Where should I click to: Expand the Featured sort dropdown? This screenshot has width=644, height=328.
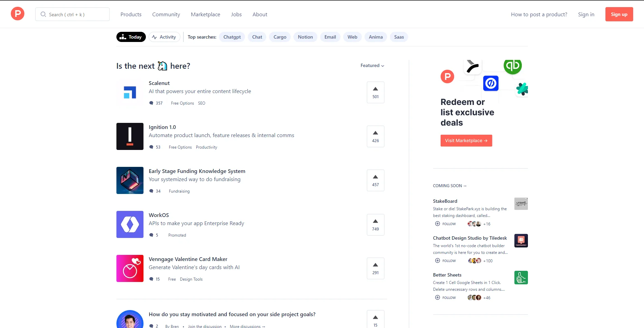point(372,65)
